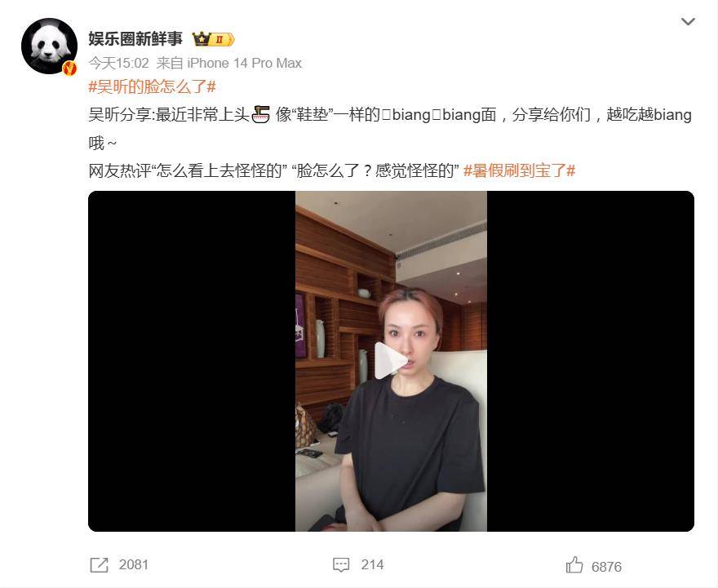
Task: Open the 214 comments count
Action: [372, 565]
